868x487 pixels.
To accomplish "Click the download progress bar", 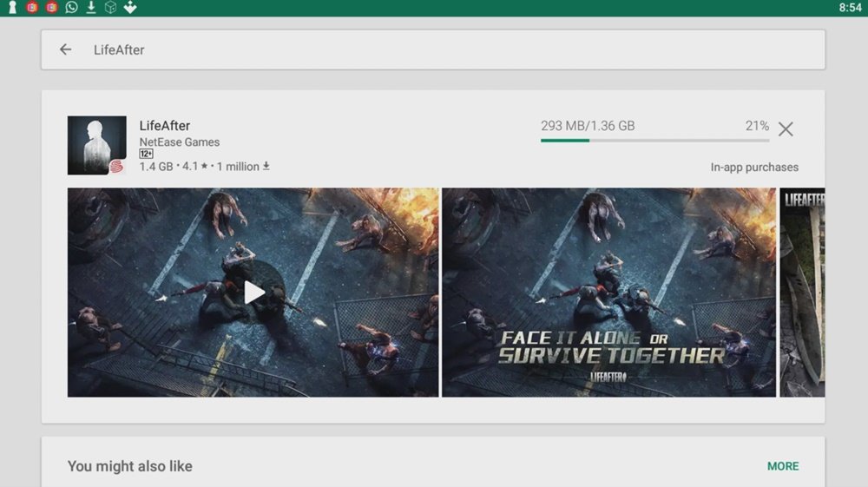I will pos(654,141).
